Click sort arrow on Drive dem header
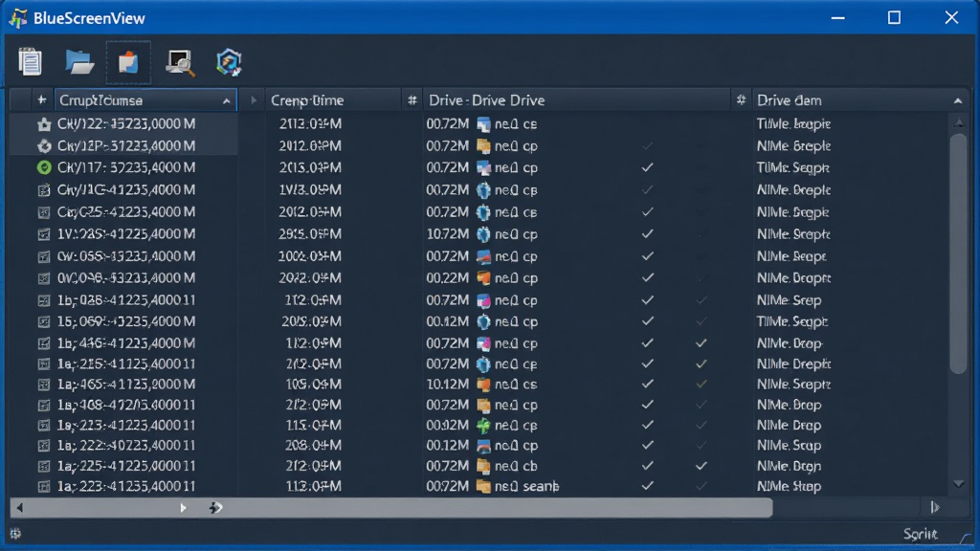Screen dimensions: 980x551 click(957, 100)
